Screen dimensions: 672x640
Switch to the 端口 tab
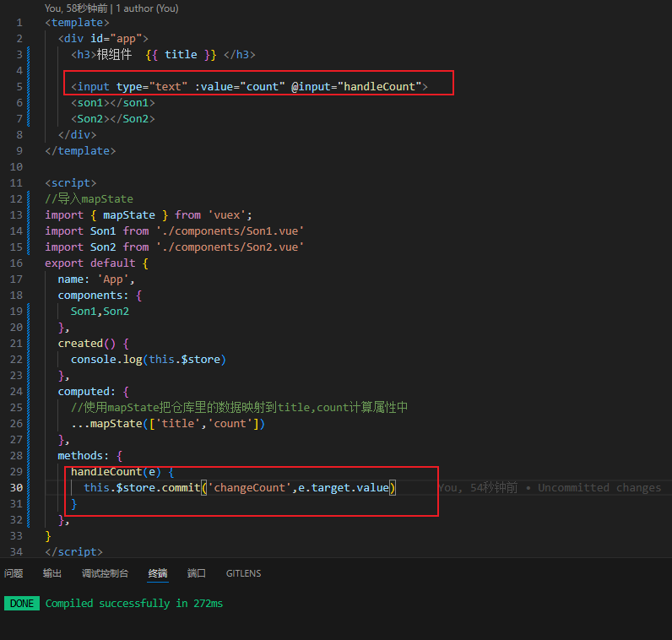click(x=197, y=573)
